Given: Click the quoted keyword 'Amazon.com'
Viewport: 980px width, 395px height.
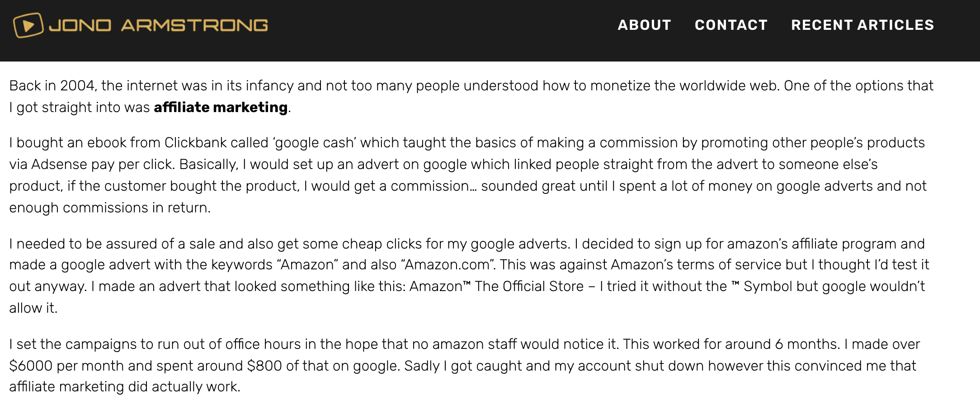Looking at the screenshot, I should click(447, 264).
